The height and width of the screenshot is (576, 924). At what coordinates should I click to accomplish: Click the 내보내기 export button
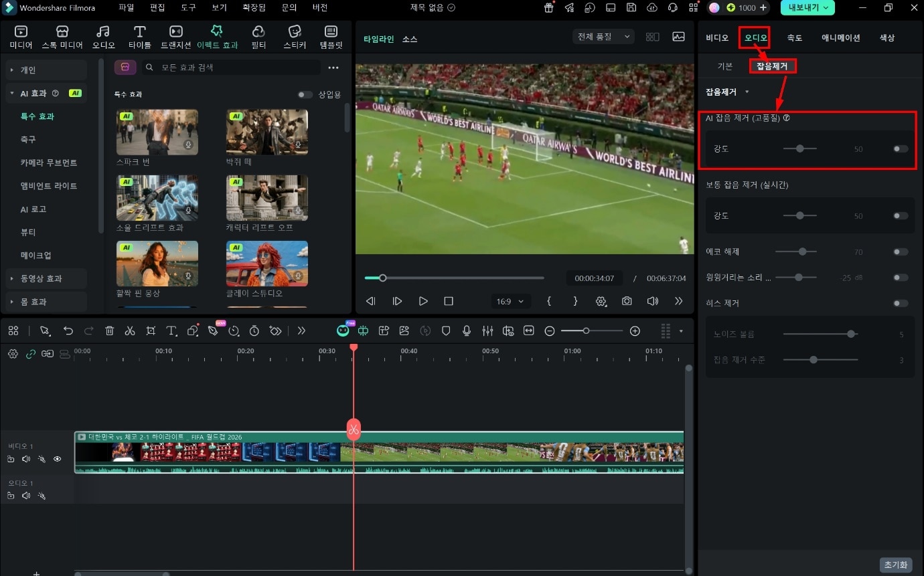(807, 8)
